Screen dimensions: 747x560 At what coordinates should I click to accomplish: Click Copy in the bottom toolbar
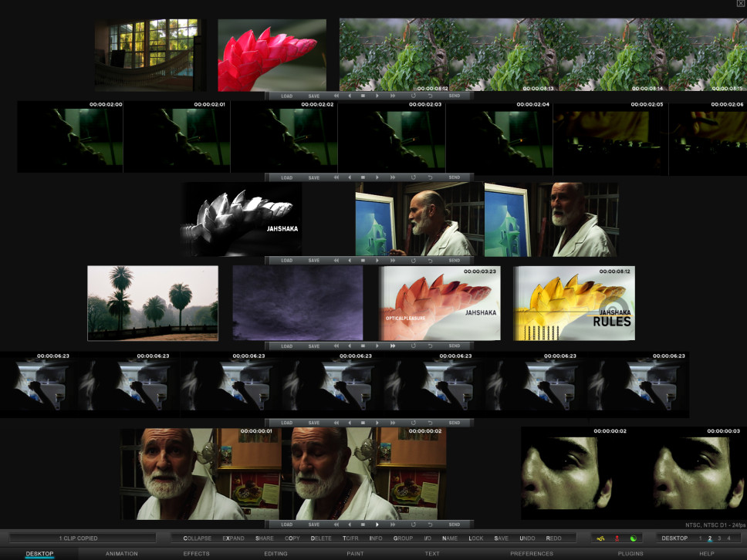(x=292, y=538)
